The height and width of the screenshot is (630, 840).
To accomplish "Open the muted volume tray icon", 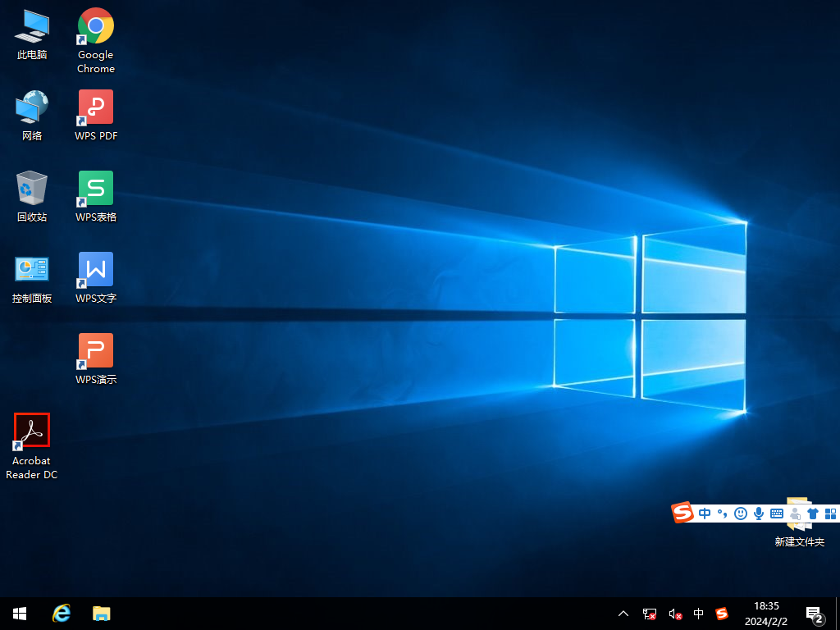I will [x=675, y=614].
